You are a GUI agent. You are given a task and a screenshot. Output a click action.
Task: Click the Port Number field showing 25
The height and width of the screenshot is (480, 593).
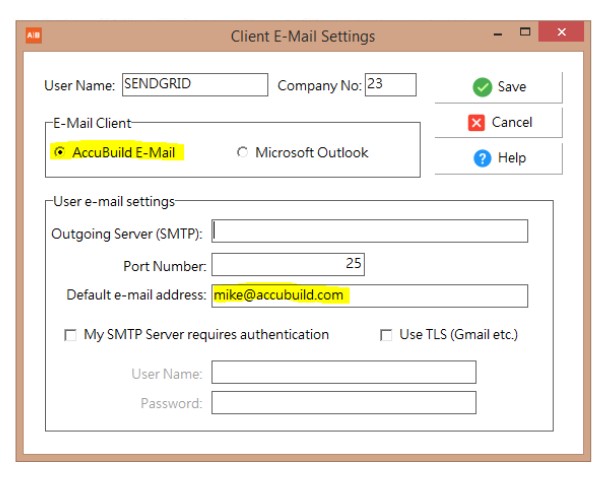[288, 264]
